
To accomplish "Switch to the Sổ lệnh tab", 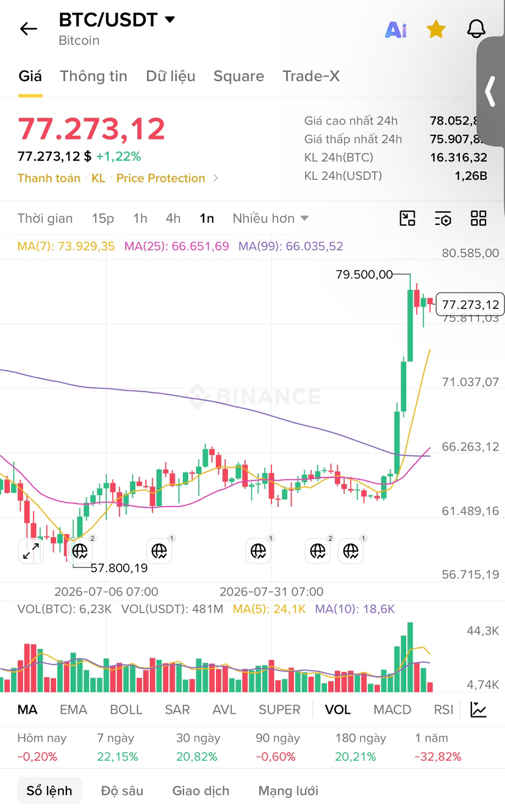I will pos(49,791).
